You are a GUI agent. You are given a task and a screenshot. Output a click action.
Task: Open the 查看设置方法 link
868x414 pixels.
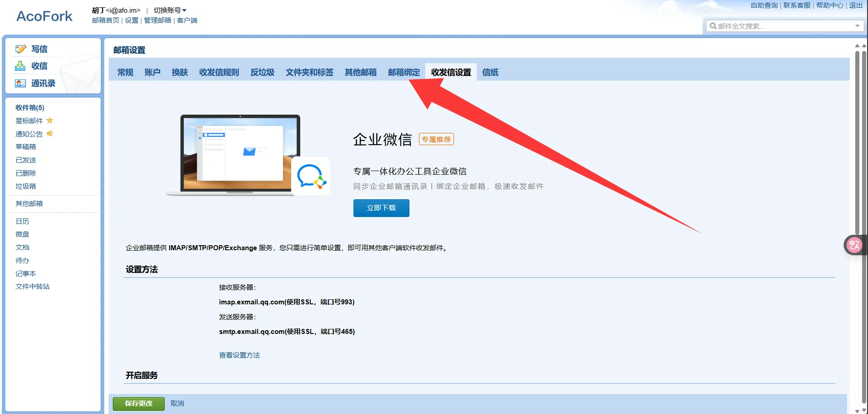pyautogui.click(x=239, y=355)
